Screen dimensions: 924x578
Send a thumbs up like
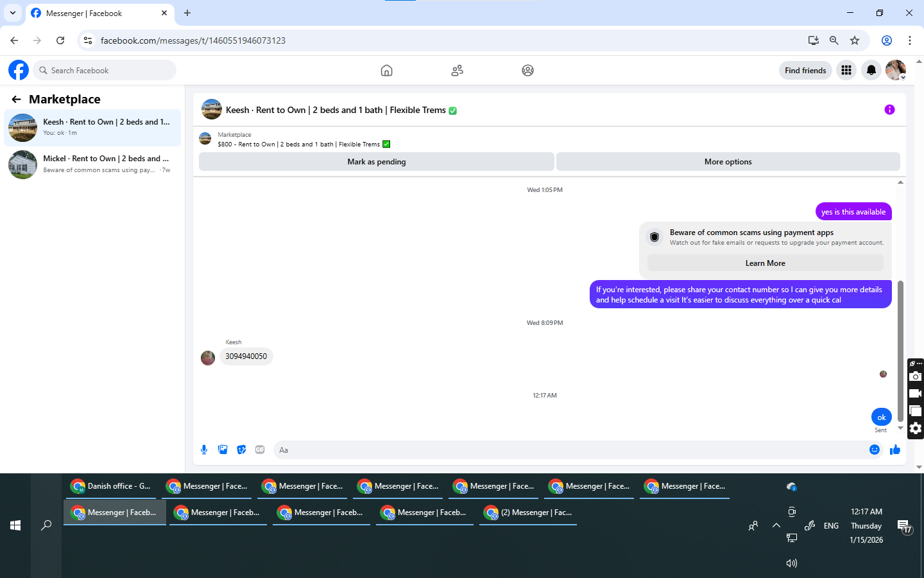tap(895, 450)
